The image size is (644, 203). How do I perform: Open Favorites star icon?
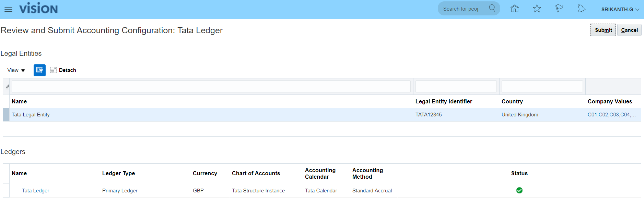(537, 9)
